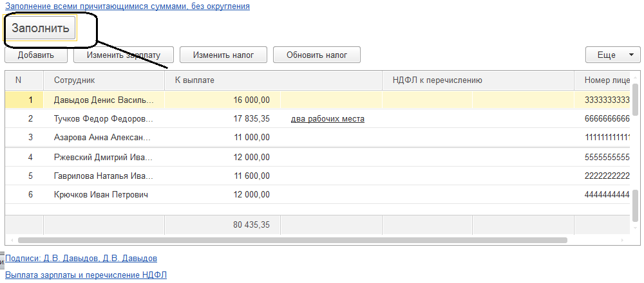Open the Еще dropdown menu

(x=612, y=55)
